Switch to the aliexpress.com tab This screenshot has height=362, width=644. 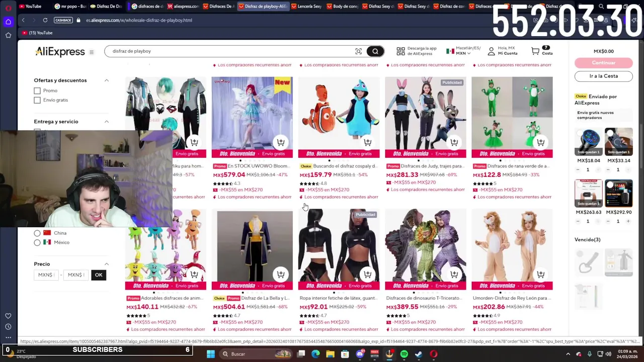coord(183,7)
